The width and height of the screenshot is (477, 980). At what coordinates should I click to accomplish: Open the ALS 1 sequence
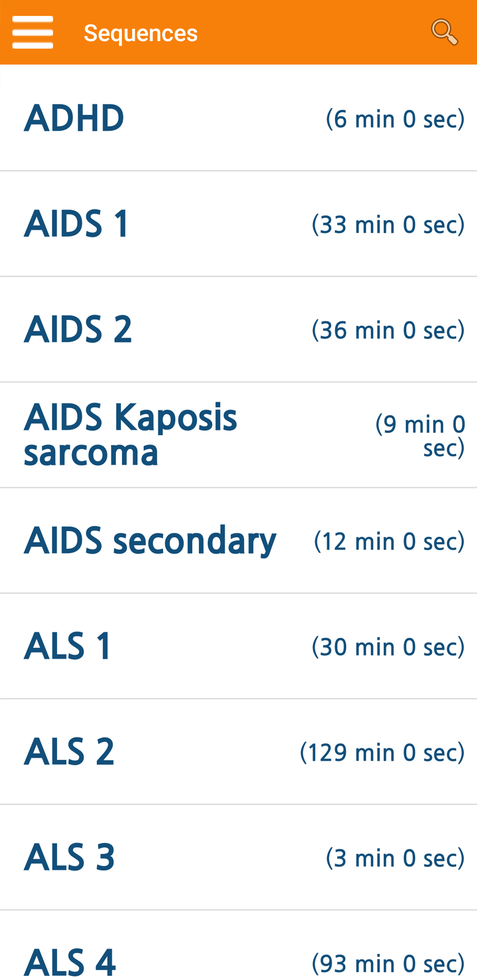(238, 646)
